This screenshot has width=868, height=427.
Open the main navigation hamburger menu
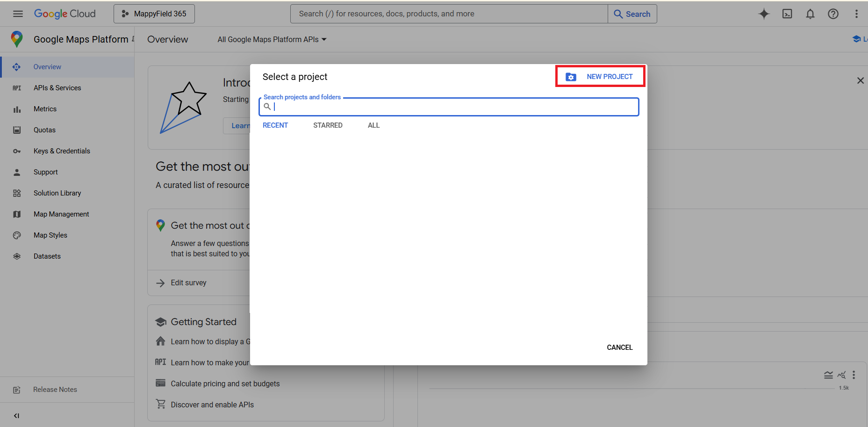pyautogui.click(x=18, y=14)
